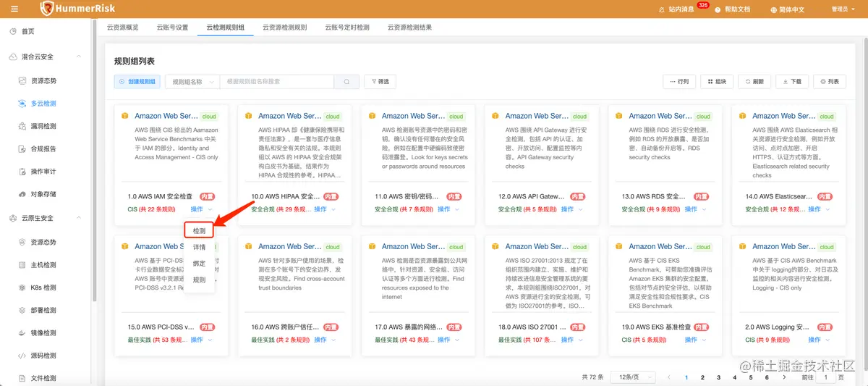The image size is (868, 386).
Task: Switch to 云资源检测结果 tab
Action: point(409,28)
